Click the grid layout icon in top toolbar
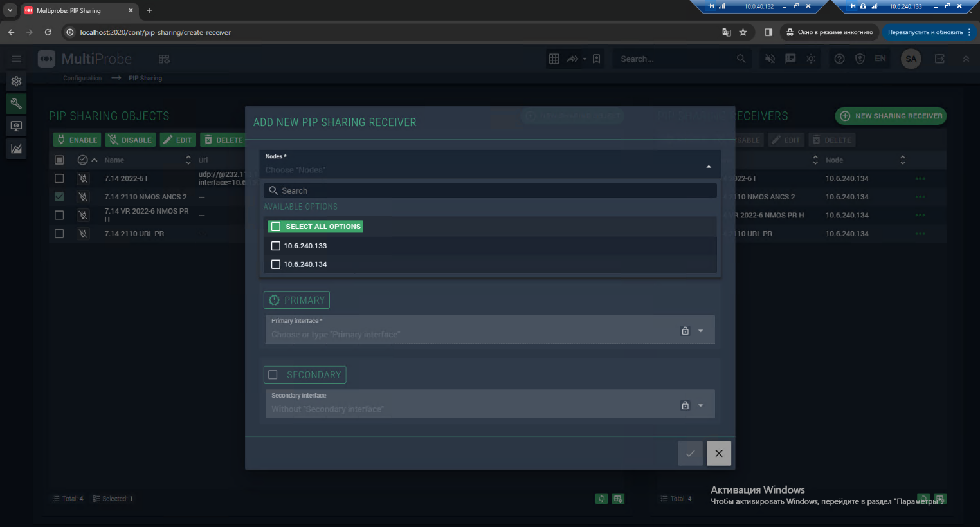 pos(554,59)
